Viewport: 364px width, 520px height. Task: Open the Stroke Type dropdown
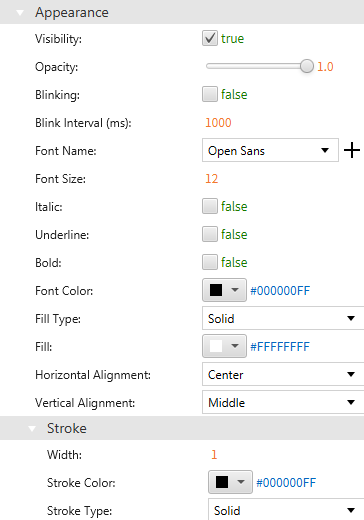point(286,509)
